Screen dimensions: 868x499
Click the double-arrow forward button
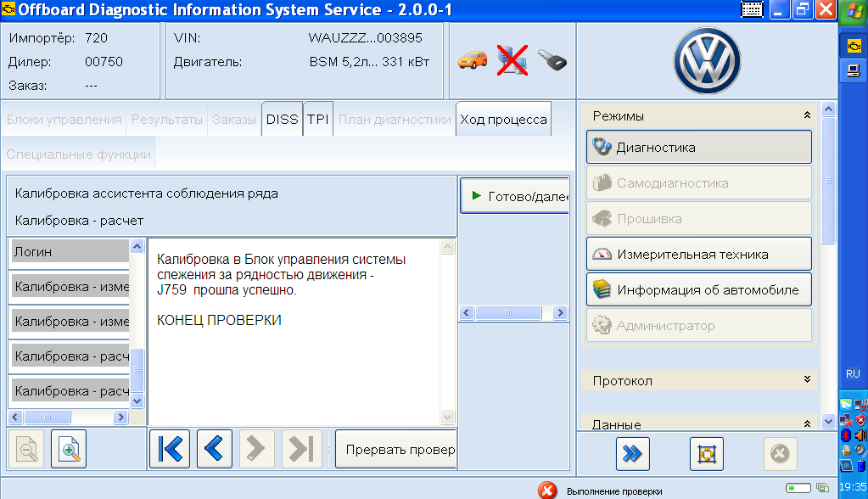632,454
